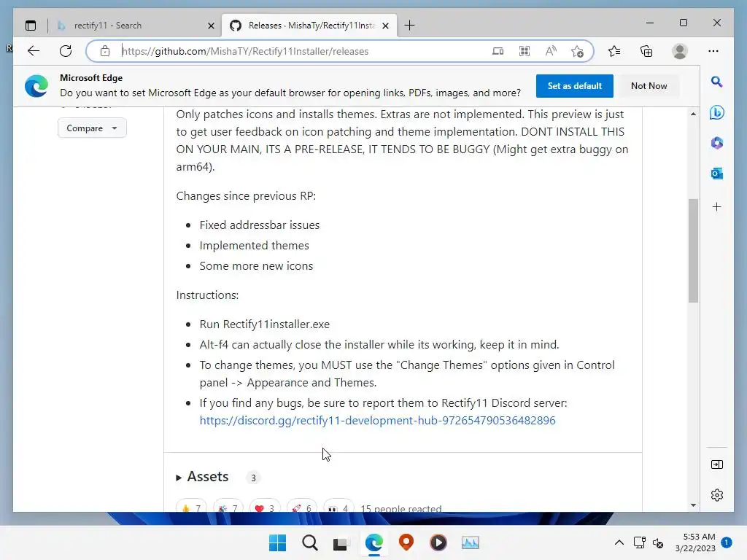Click the 'Instructions:' heading text

tap(207, 295)
